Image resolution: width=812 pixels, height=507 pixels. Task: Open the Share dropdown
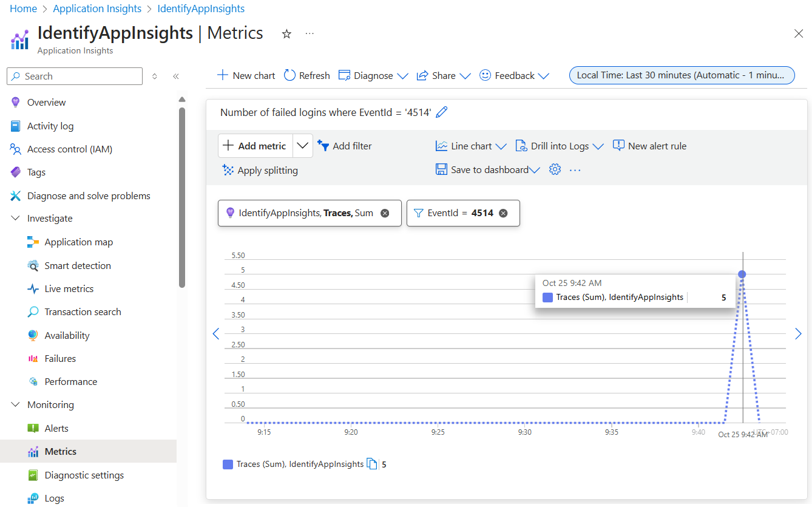444,76
